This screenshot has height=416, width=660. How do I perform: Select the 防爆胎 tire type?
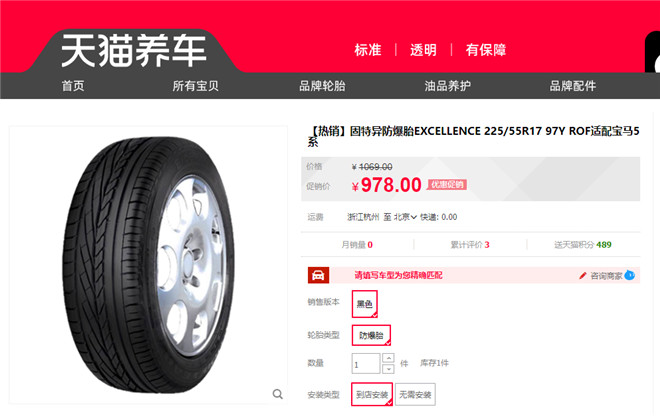point(371,336)
